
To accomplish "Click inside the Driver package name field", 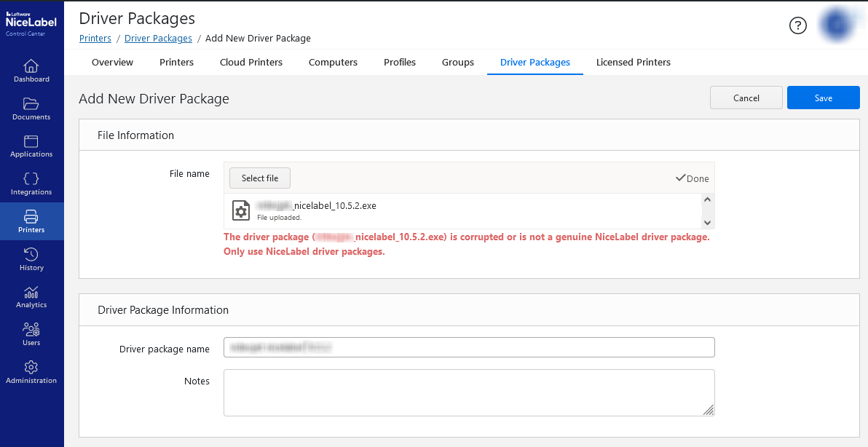I will (468, 347).
